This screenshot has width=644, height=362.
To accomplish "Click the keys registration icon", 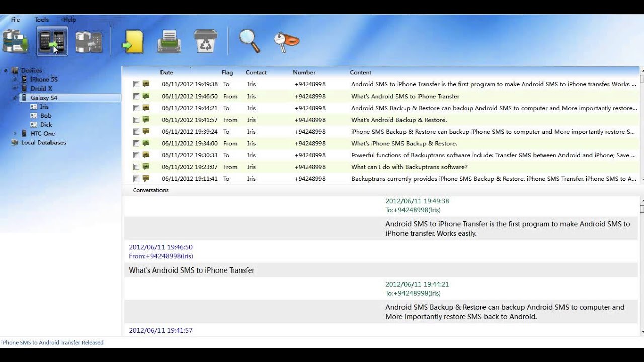I will click(286, 41).
